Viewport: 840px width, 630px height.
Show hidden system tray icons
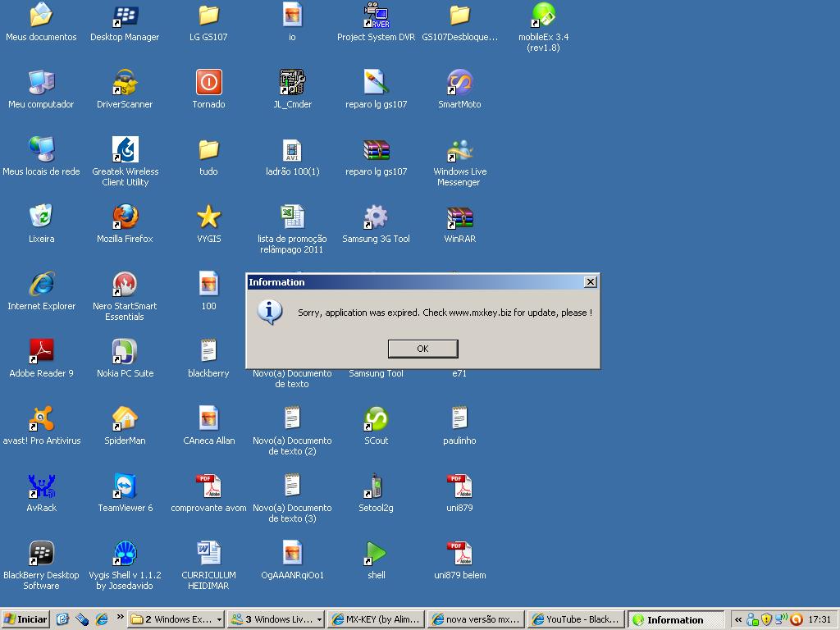[x=738, y=620]
